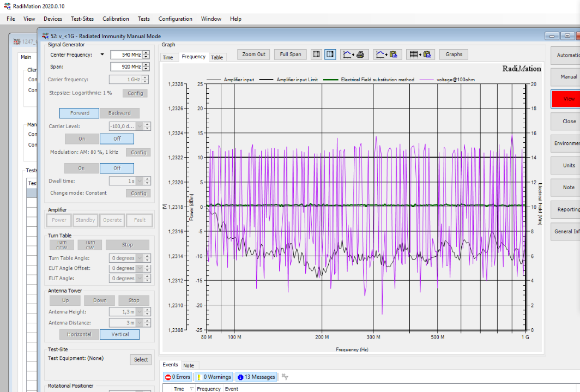Screen dimensions: 580x392
Task: Set antenna polarization to Horizontal
Action: tap(79, 334)
